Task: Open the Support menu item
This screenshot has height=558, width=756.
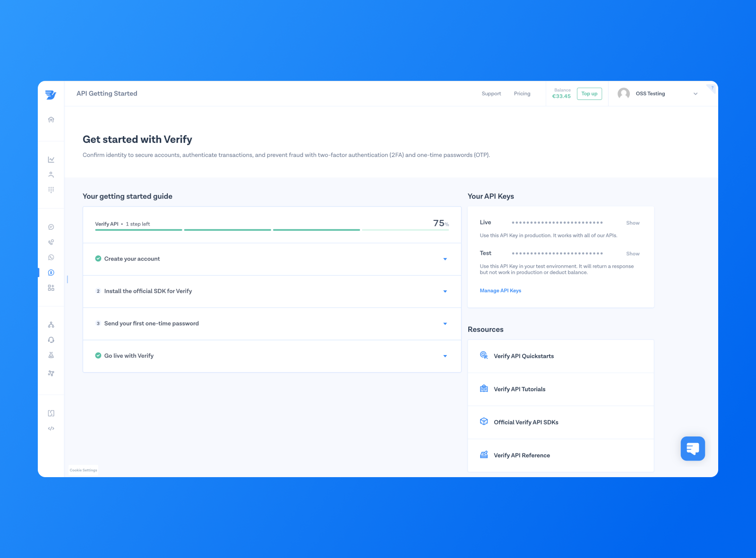Action: pos(491,94)
